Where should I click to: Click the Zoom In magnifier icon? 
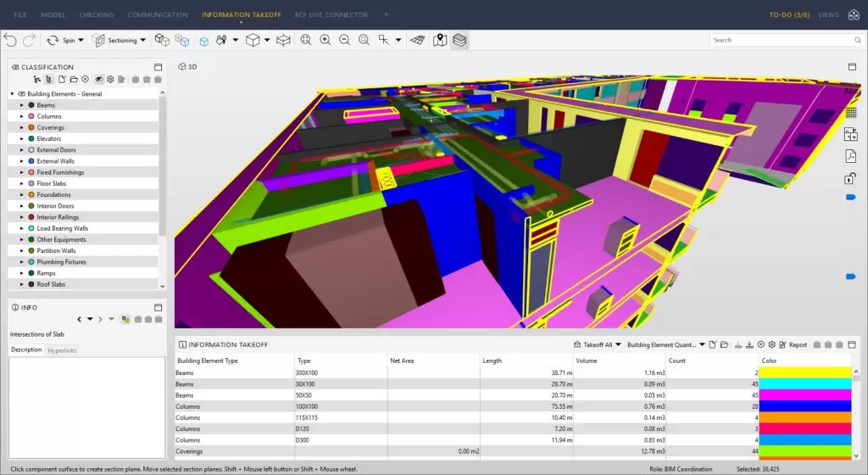pos(325,40)
